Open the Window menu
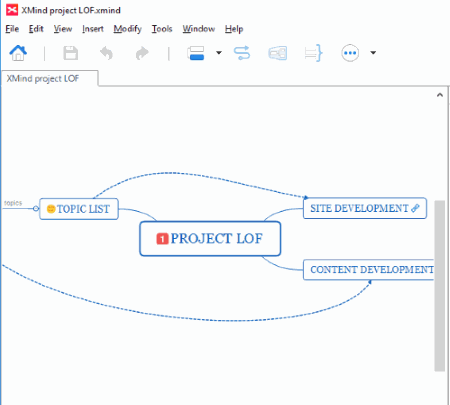450x405 pixels. click(x=199, y=29)
